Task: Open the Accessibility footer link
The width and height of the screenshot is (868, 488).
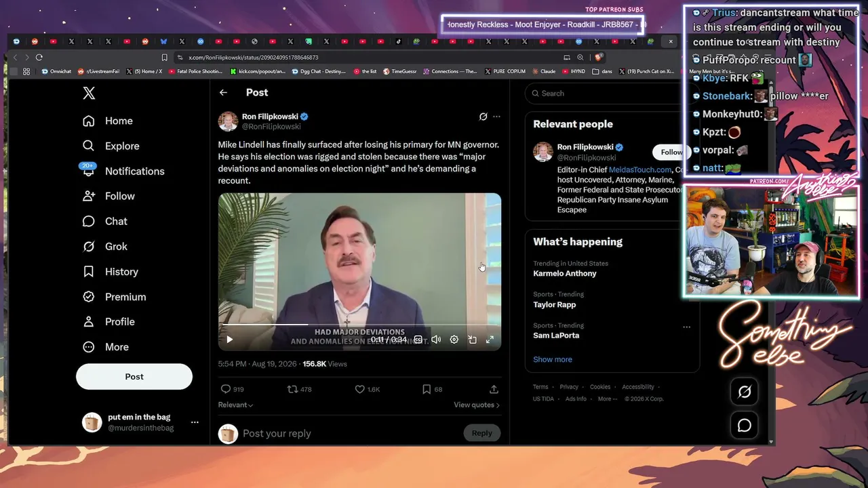Action: tap(638, 387)
